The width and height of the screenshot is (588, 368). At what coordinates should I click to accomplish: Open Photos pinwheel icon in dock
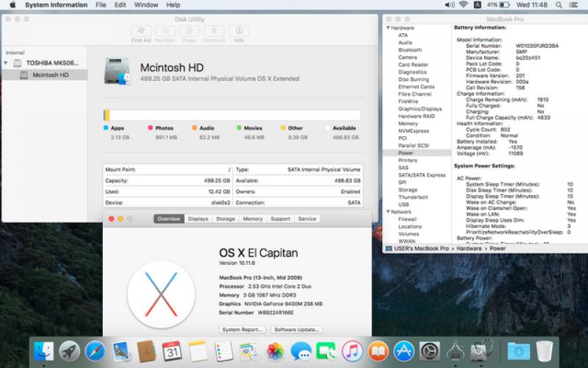(275, 352)
